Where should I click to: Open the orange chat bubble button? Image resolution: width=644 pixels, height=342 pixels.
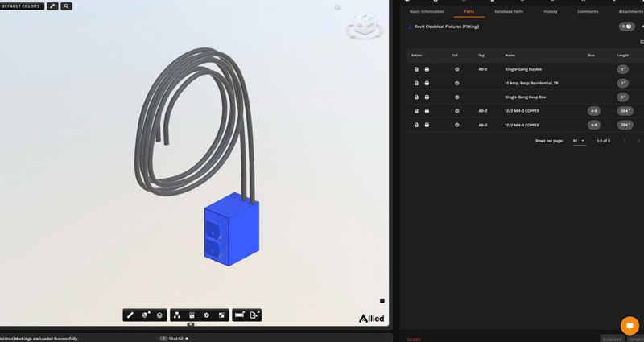tap(630, 326)
